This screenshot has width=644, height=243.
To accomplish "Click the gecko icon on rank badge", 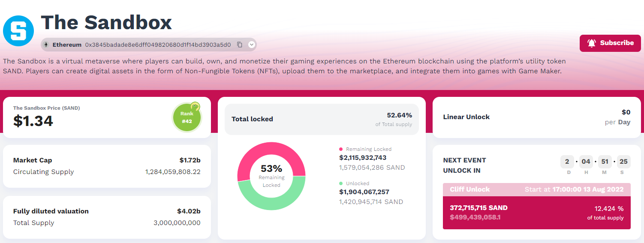I will coord(195,106).
